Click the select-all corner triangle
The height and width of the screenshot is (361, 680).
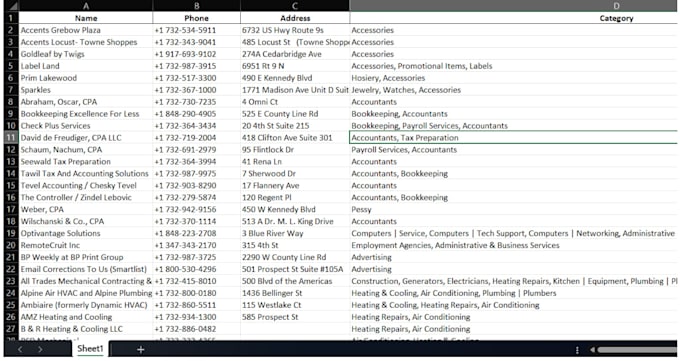12,6
